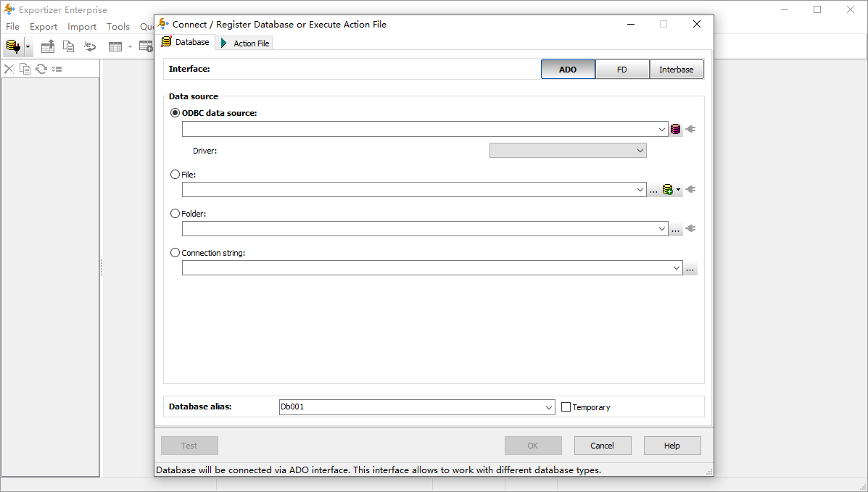Click plug icon next to Folder field

690,228
